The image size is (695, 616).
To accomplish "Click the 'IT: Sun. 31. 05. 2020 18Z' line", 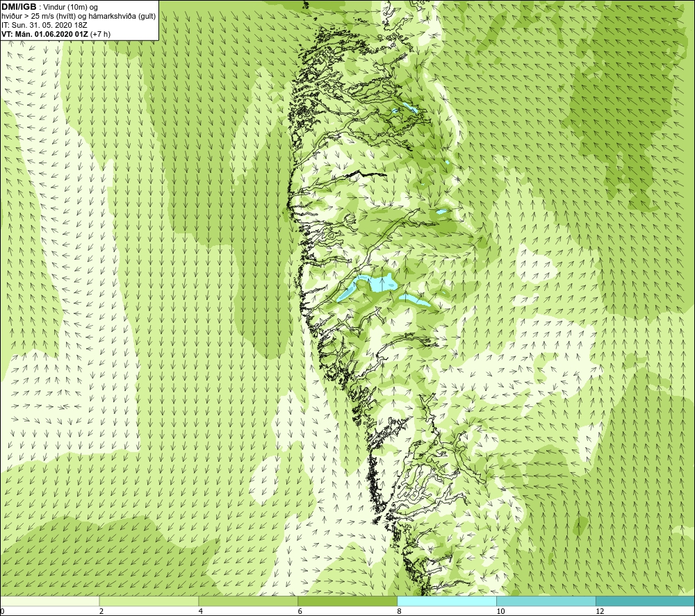I will (44, 25).
